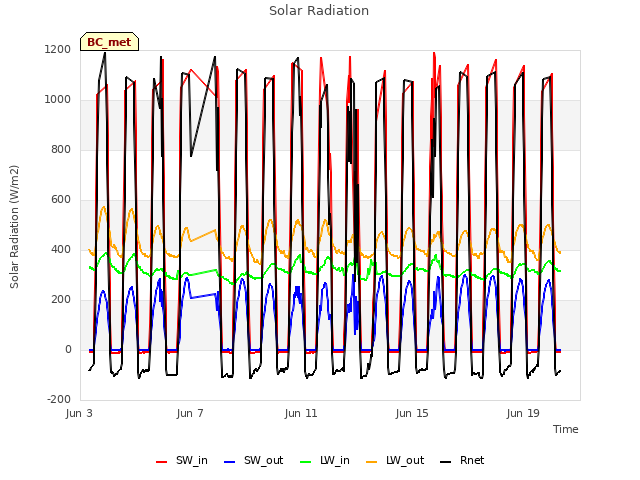Click the 800 y-axis tick label
Viewport: 640px width, 480px height.
[61, 149]
